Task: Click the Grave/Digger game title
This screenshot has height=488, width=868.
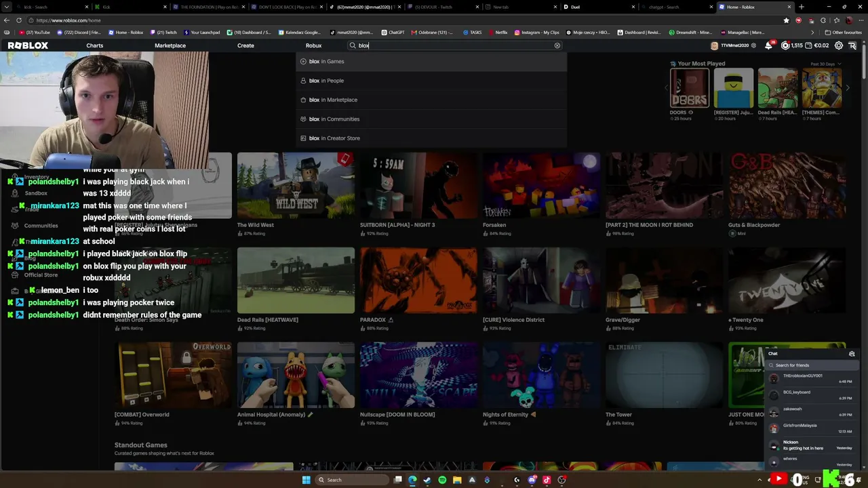Action: (623, 320)
